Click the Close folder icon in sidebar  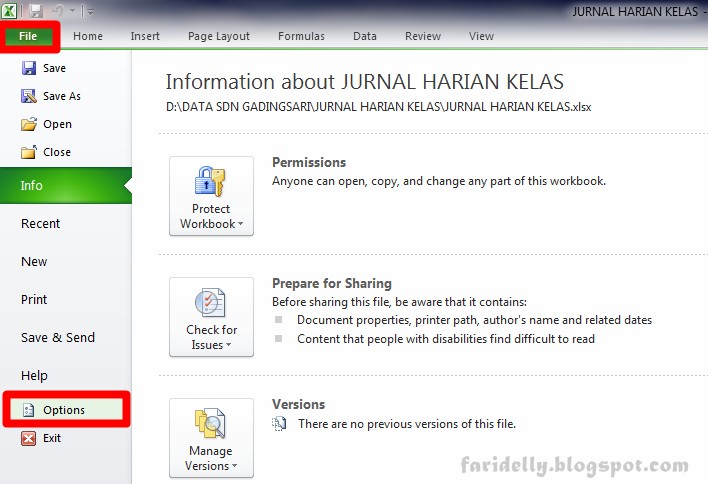point(29,152)
